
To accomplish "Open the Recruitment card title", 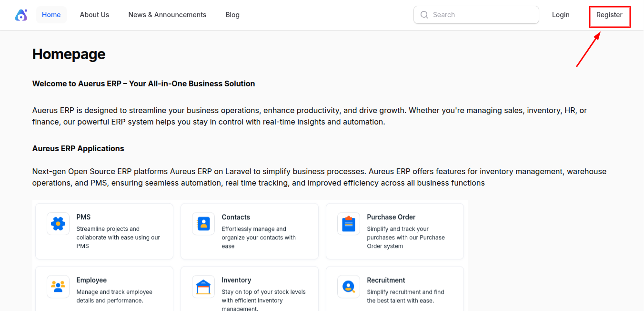I will [386, 280].
